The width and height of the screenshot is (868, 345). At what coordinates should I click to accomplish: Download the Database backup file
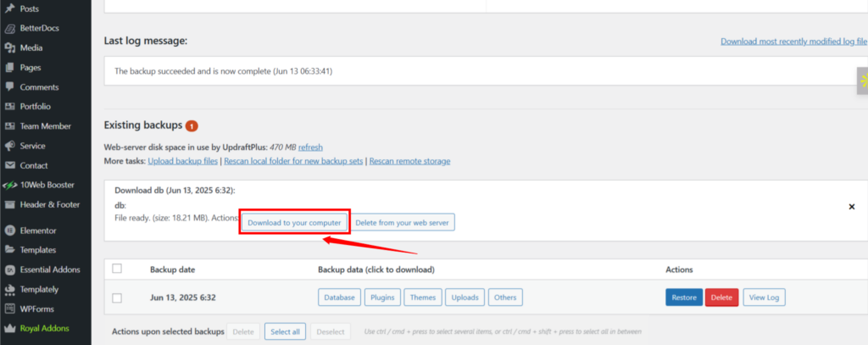click(339, 298)
